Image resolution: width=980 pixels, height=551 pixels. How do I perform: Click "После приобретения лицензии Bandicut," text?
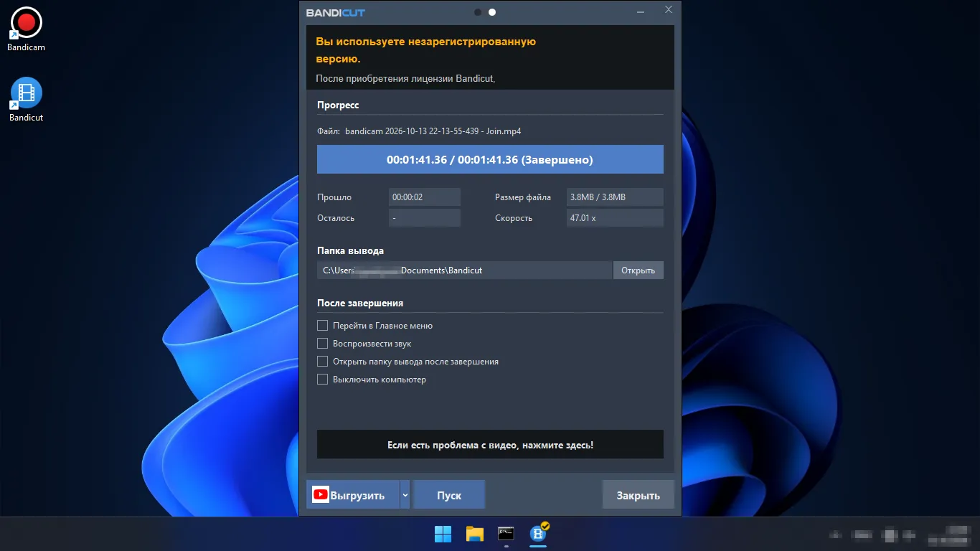[x=405, y=78]
